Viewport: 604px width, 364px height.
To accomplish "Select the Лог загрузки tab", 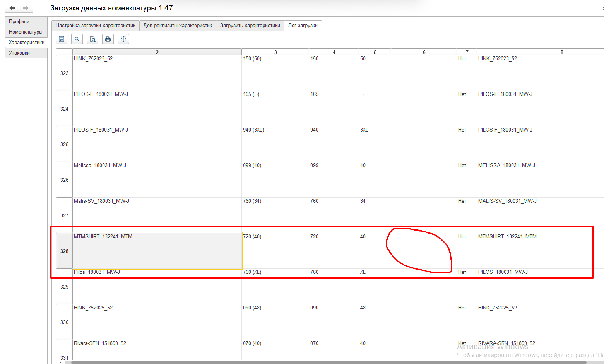I will [303, 26].
